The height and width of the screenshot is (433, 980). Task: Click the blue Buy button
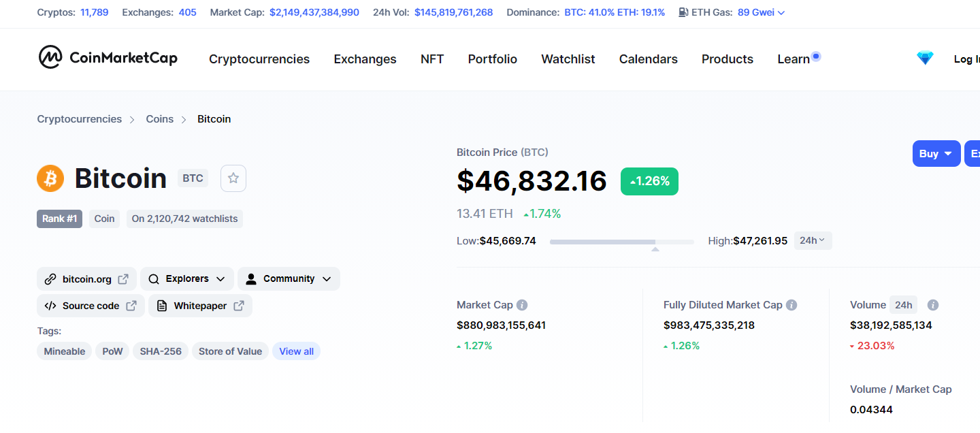936,154
